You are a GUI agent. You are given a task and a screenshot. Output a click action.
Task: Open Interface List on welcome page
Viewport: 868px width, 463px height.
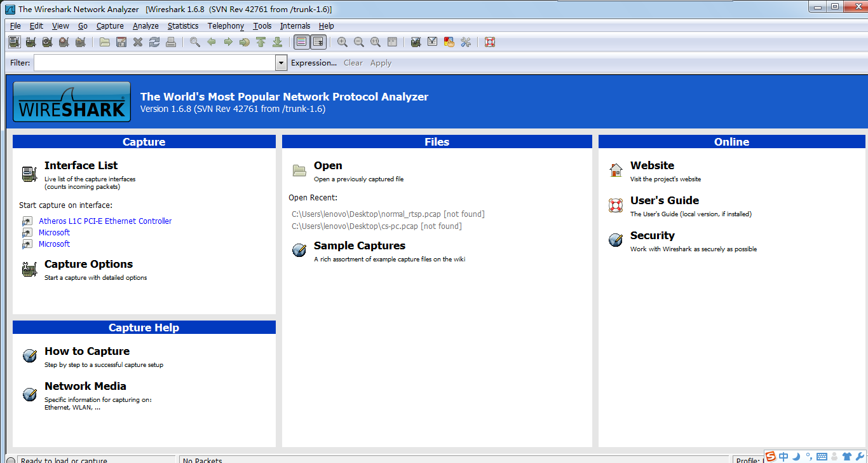[81, 165]
